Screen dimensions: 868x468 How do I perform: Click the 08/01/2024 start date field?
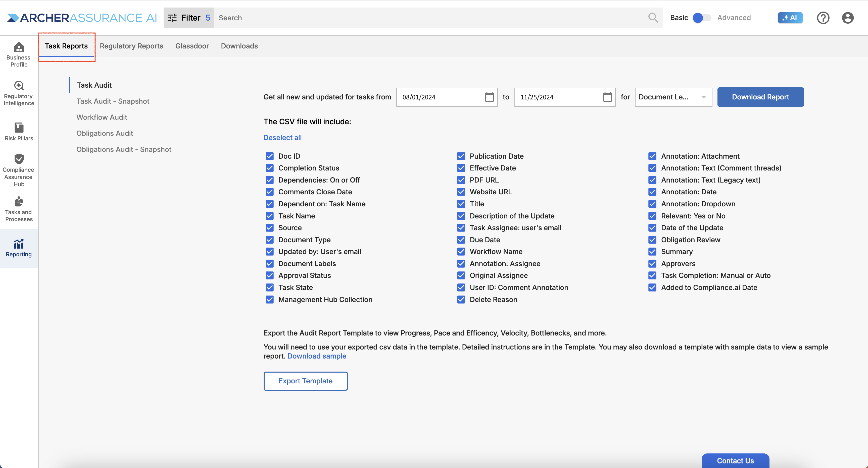click(447, 97)
